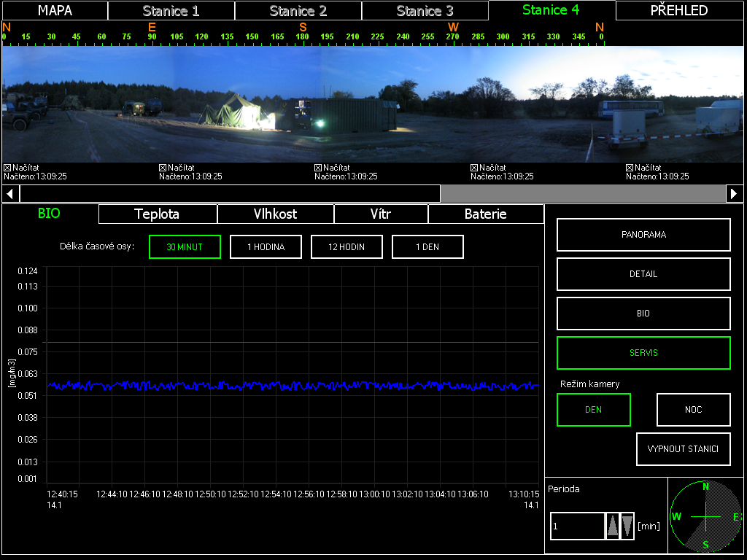Click the wind direction compass
This screenshot has width=747, height=560.
pos(705,516)
